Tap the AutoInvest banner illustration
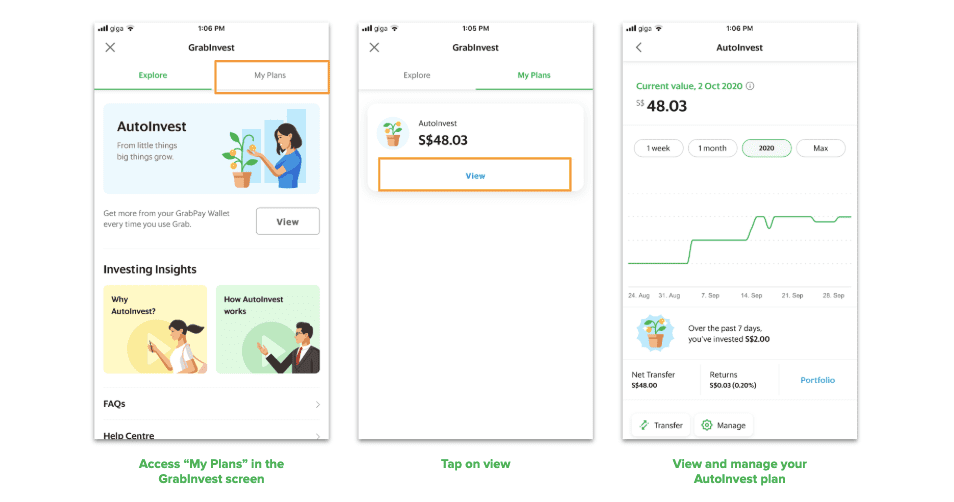 [x=265, y=150]
